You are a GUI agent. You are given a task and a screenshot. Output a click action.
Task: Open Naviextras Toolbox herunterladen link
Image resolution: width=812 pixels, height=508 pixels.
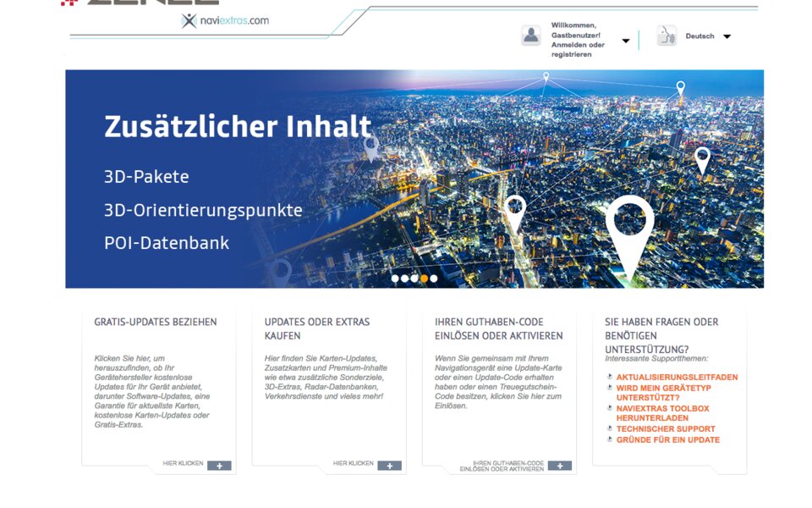tap(662, 413)
